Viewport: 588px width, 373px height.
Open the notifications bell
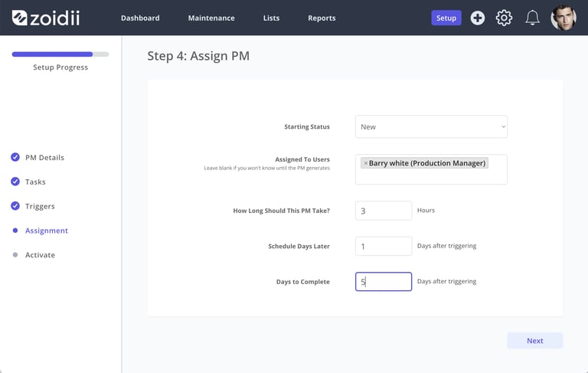pos(532,18)
